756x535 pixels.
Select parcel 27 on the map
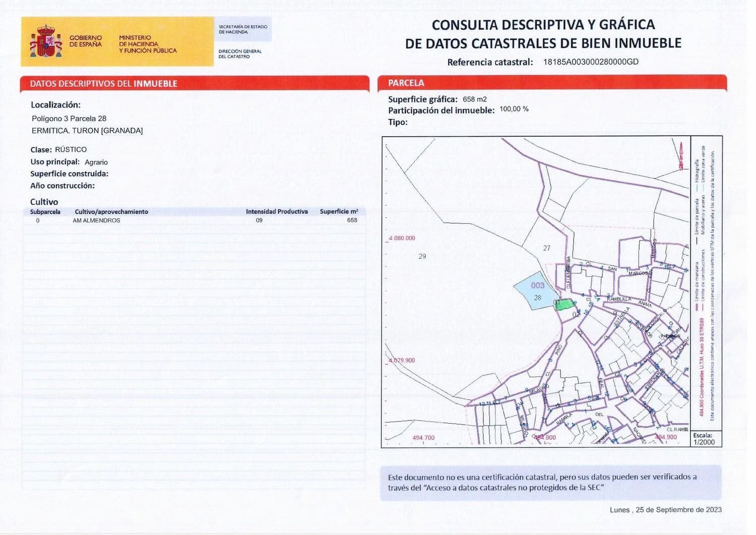click(x=546, y=248)
